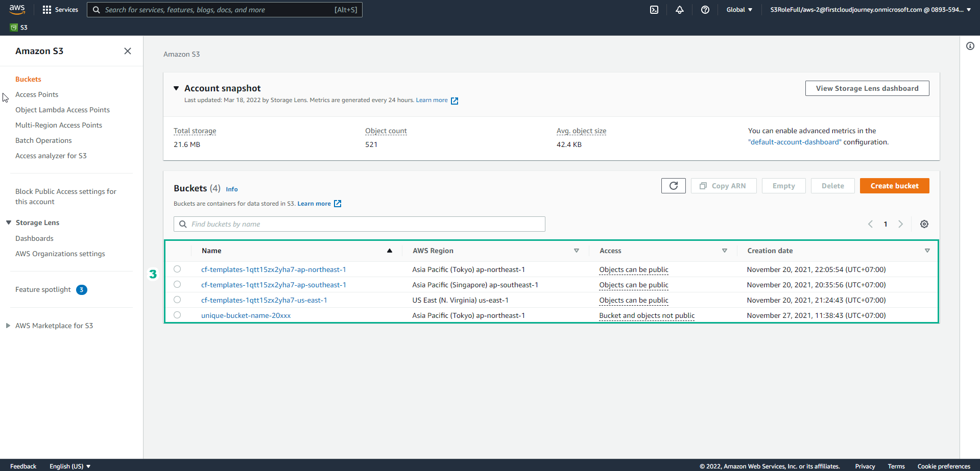Click Bucket and objects not public access text
Screen dimensions: 980x471
(x=647, y=315)
